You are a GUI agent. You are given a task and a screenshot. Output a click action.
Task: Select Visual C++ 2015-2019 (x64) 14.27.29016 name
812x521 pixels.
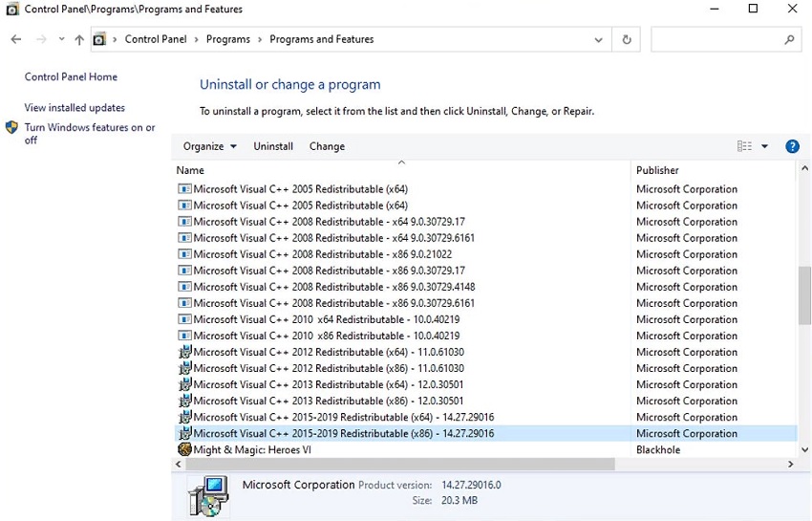344,417
